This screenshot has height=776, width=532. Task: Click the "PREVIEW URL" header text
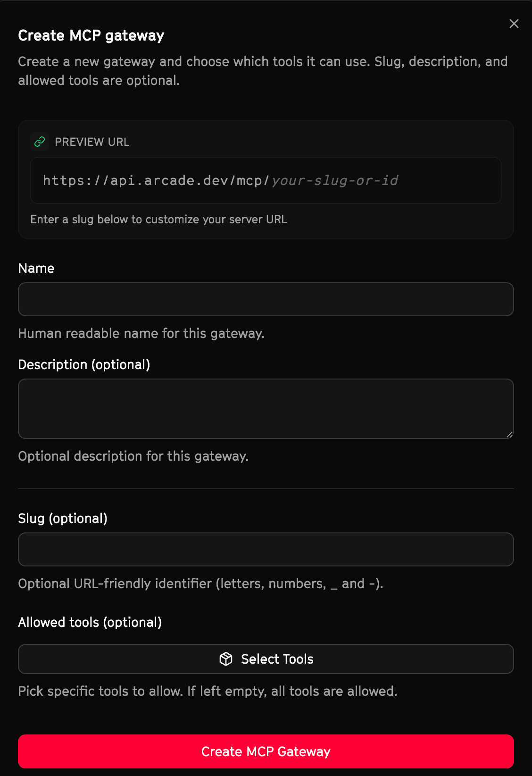(x=92, y=142)
